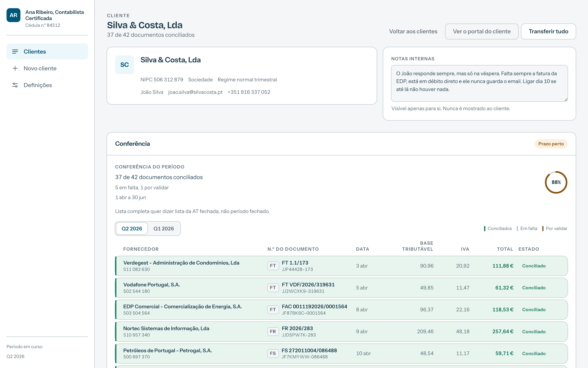This screenshot has height=368, width=588.
Task: Click the 88% progress ring
Action: point(556,182)
